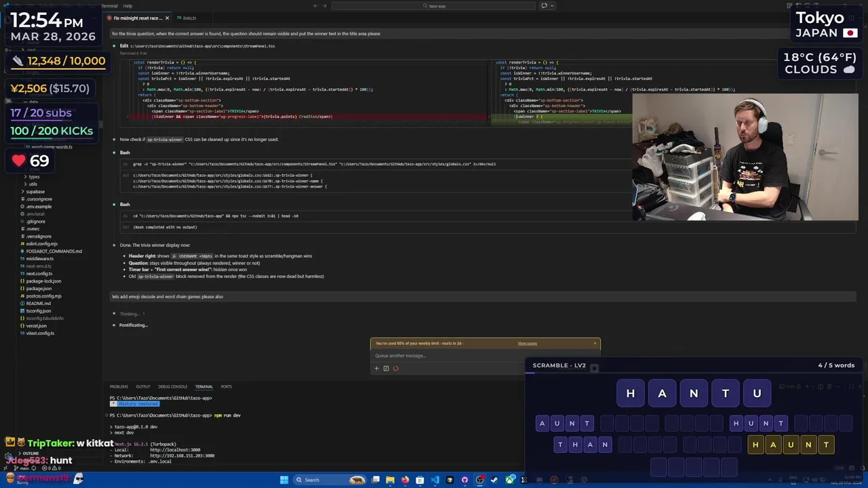Click the localhost:3000 URL in terminal
Viewport: 868px width, 488px height.
pos(175,450)
